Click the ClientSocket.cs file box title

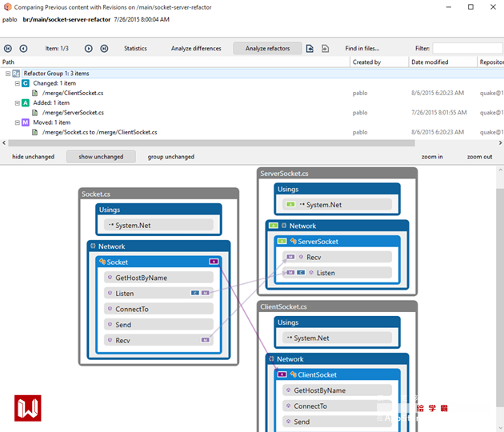283,306
